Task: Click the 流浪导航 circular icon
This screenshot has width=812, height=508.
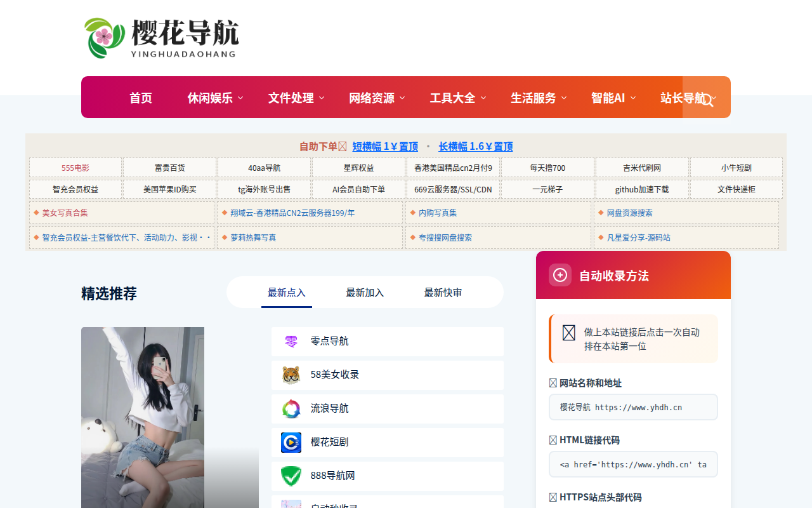Action: (x=291, y=409)
